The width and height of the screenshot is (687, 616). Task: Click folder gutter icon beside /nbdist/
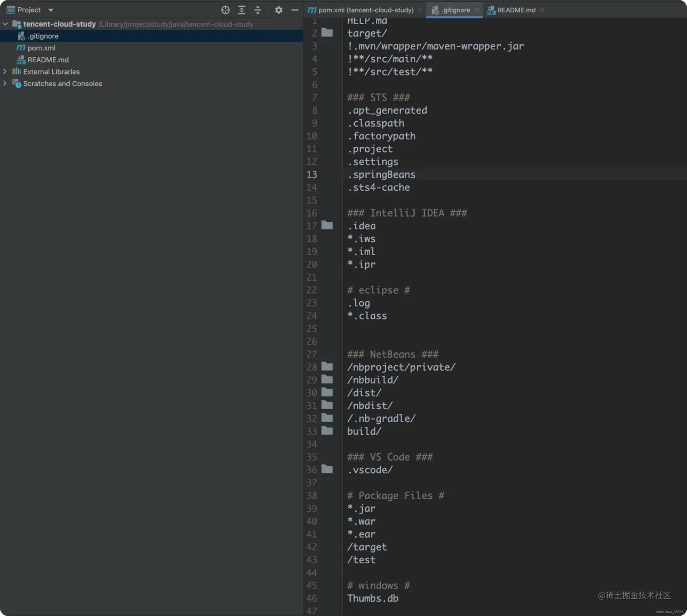click(x=327, y=405)
